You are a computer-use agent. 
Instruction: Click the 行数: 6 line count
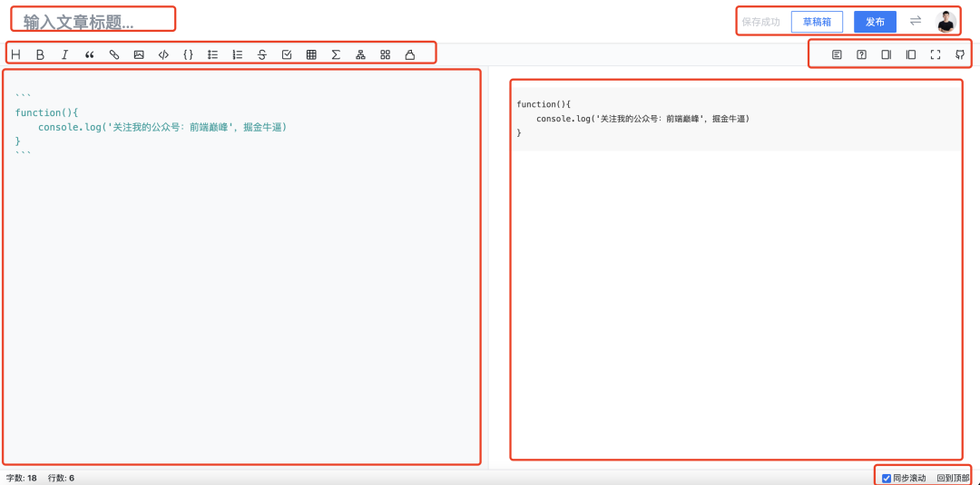point(61,478)
